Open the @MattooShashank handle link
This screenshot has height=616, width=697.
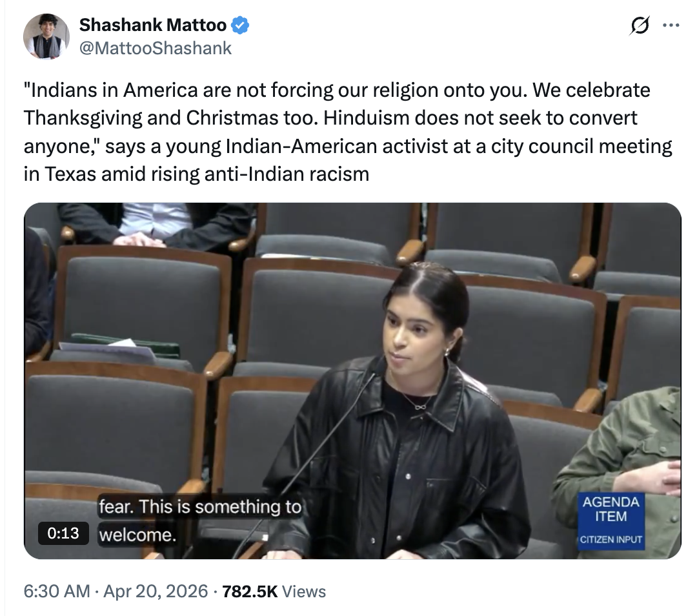(x=155, y=48)
